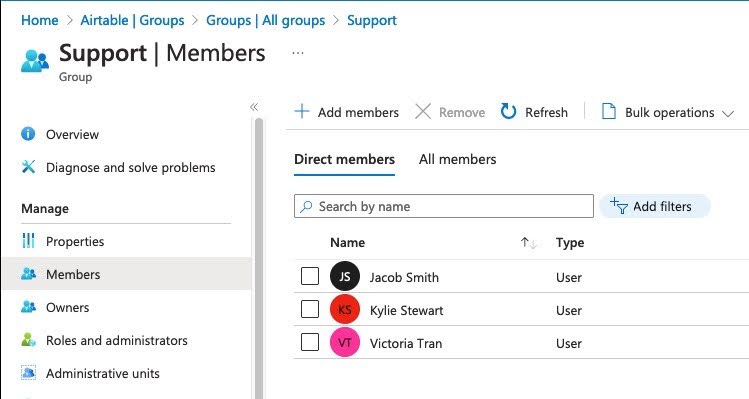Open Victoria Tran member name

(x=406, y=343)
